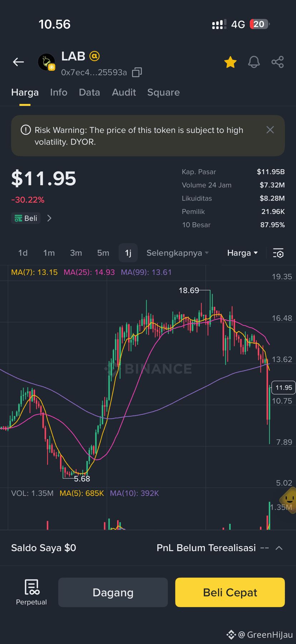Tap the MA(99): 13.61 indicator label

pyautogui.click(x=146, y=272)
